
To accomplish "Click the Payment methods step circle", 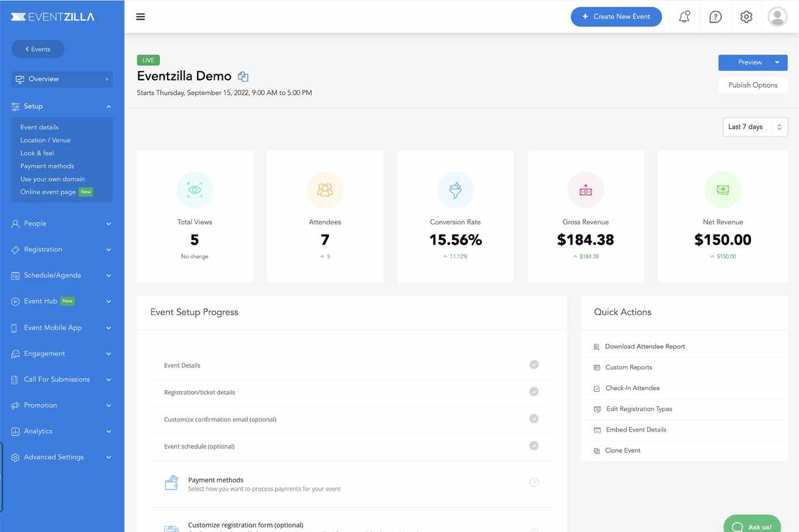I will 534,483.
